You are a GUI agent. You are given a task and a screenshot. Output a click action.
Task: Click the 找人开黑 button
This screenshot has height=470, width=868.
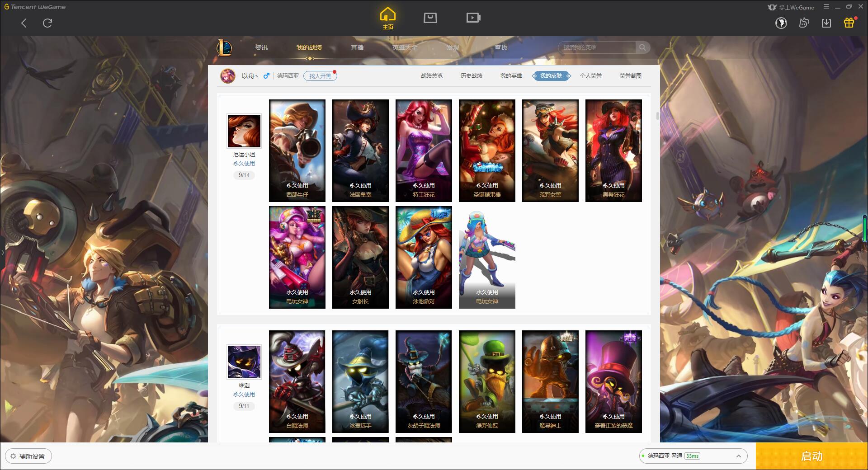coord(320,76)
